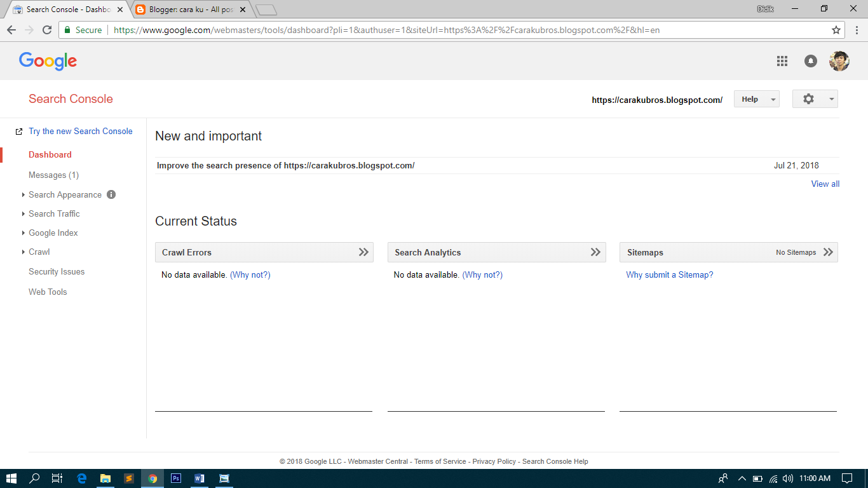Screen dimensions: 868x488
Task: Open the Help dropdown button
Action: pyautogui.click(x=757, y=99)
